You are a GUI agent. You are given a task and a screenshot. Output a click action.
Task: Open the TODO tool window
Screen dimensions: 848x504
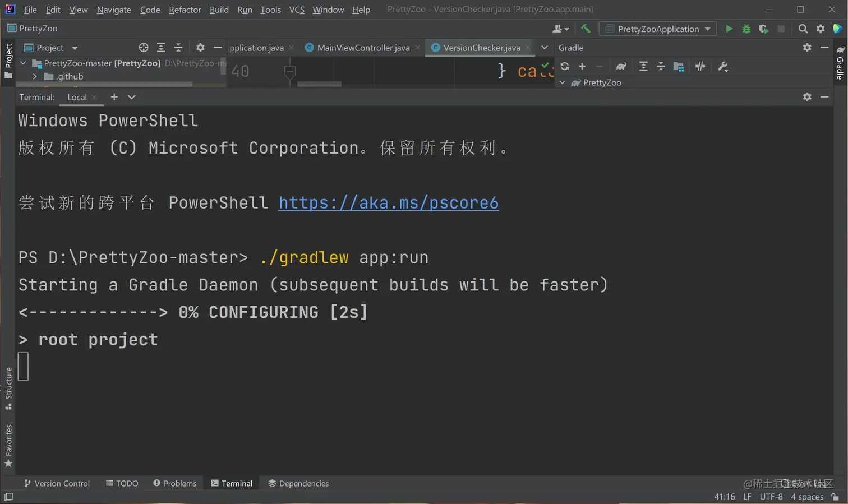(122, 483)
